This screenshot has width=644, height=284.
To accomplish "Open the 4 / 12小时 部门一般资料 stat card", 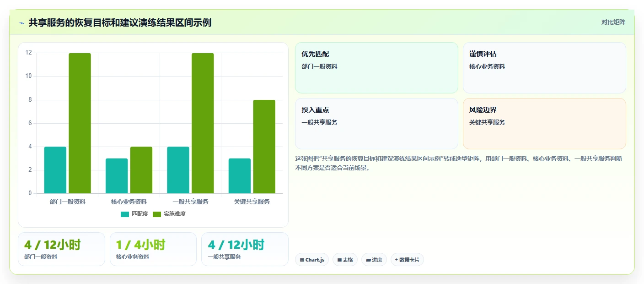I will (61, 249).
